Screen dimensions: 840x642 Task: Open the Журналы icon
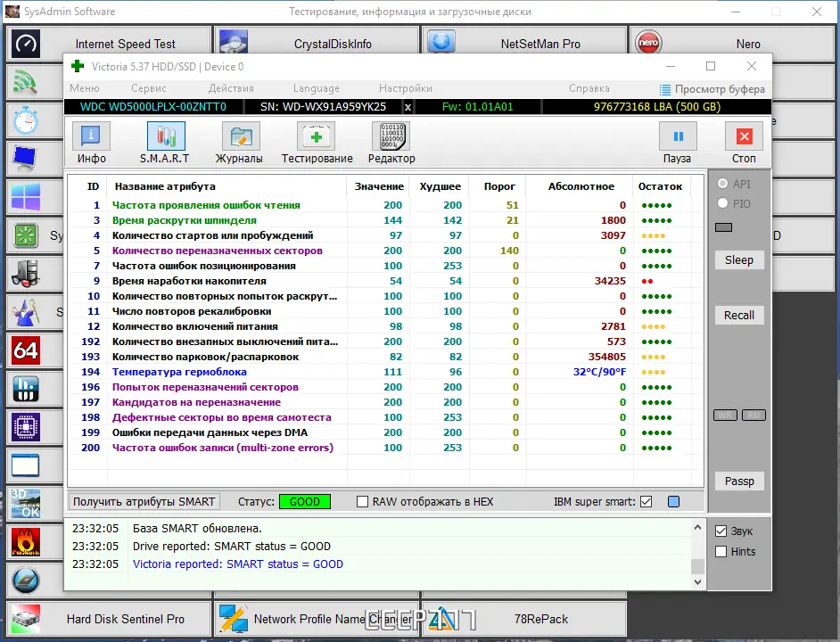(241, 136)
